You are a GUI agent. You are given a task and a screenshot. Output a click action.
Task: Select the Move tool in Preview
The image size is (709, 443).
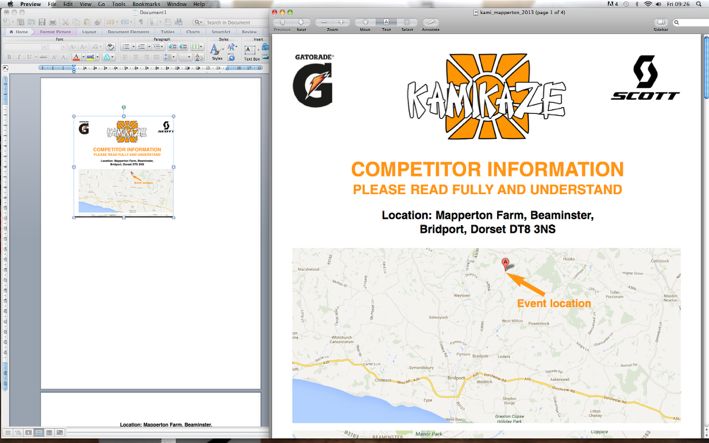tap(365, 22)
